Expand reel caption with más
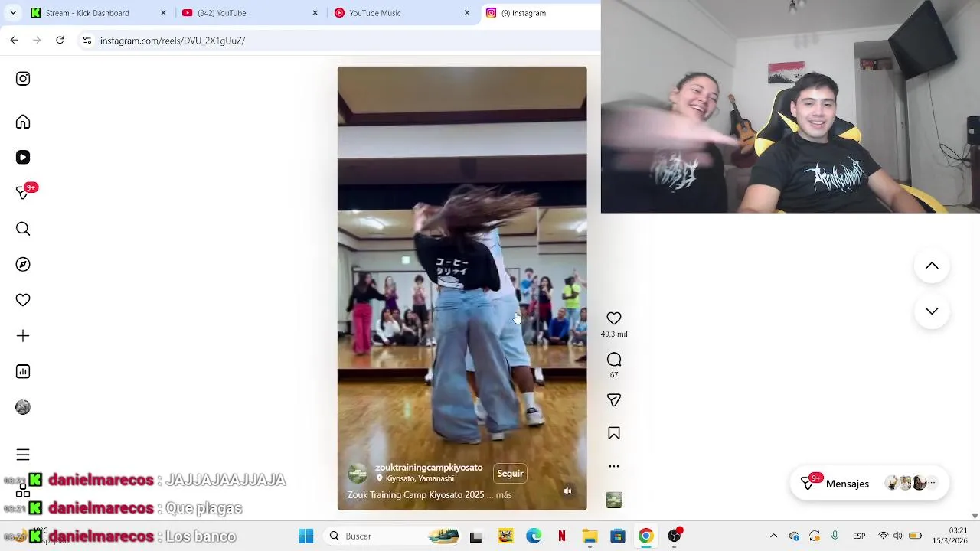This screenshot has height=551, width=980. coord(503,495)
